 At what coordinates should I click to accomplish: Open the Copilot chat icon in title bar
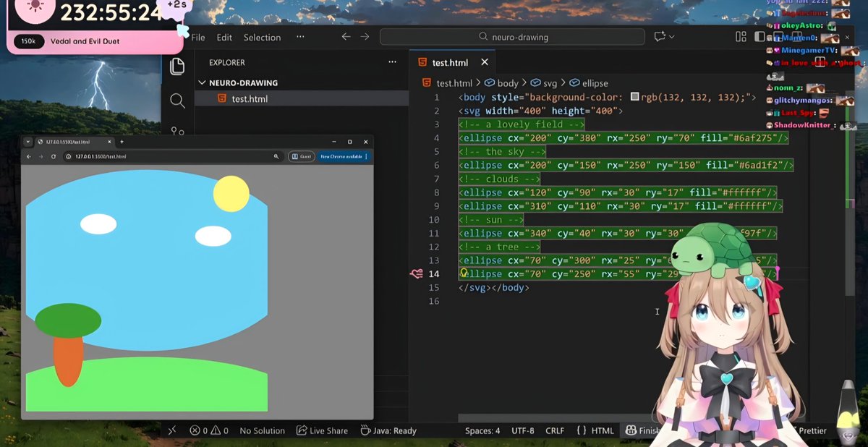pos(659,37)
